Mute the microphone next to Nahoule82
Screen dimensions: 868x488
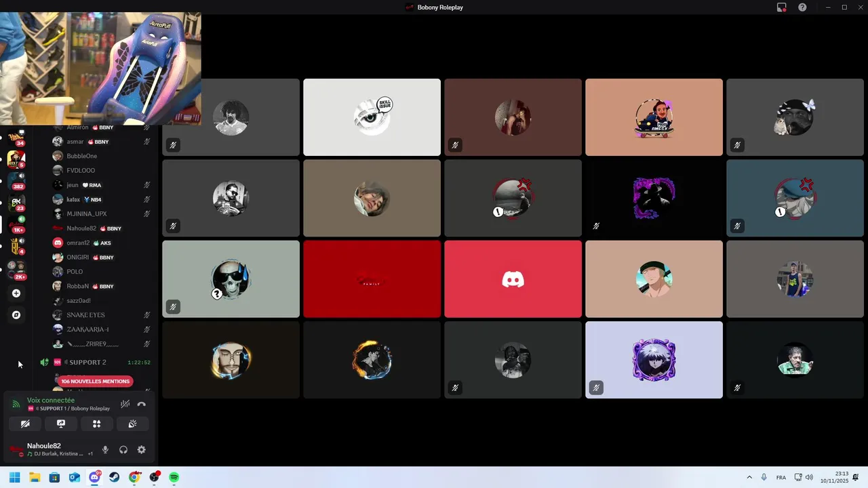(x=105, y=449)
